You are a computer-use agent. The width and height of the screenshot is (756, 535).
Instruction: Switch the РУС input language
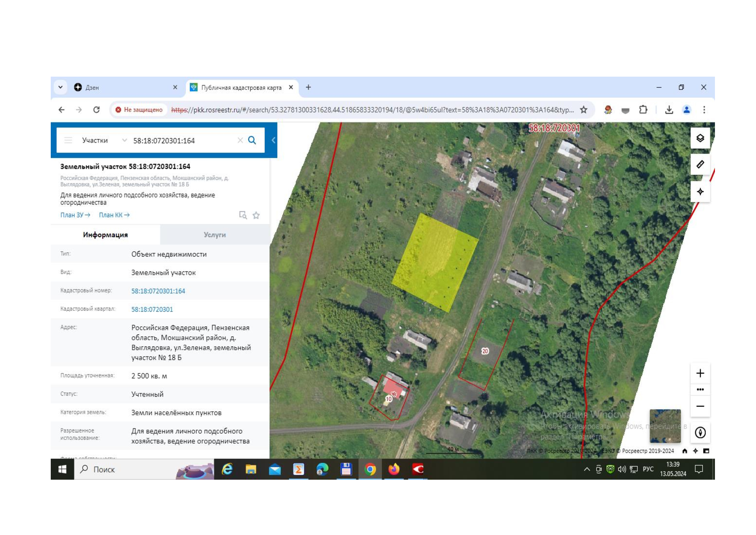[648, 469]
